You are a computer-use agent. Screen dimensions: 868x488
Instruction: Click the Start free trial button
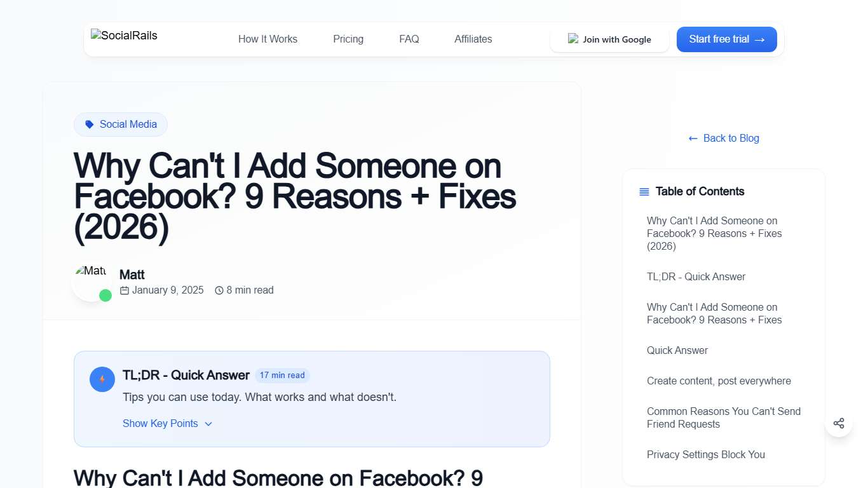[726, 39]
